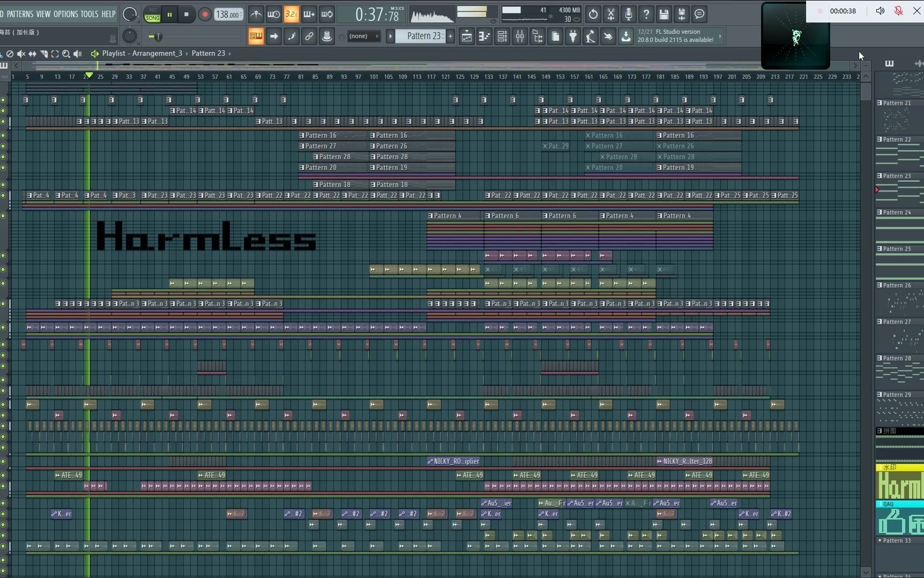Click the render audio file export icon

coord(682,14)
